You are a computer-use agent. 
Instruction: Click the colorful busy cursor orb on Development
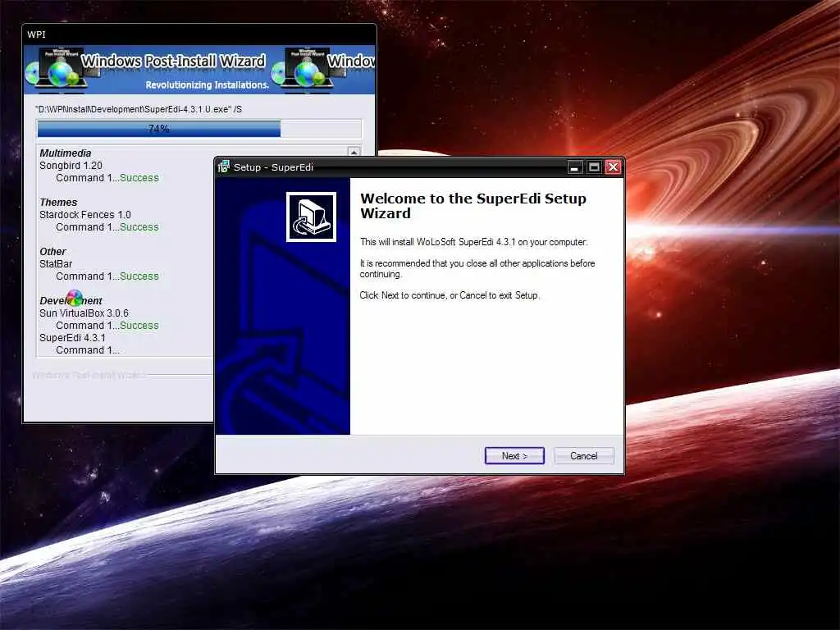pyautogui.click(x=75, y=298)
